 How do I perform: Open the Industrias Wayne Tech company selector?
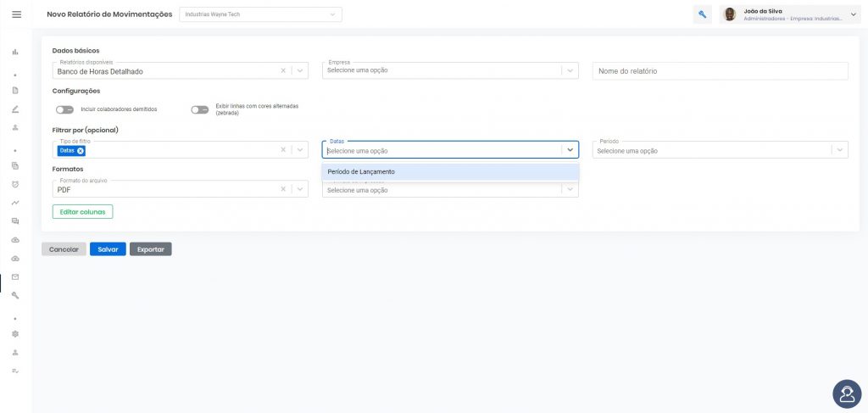point(261,14)
